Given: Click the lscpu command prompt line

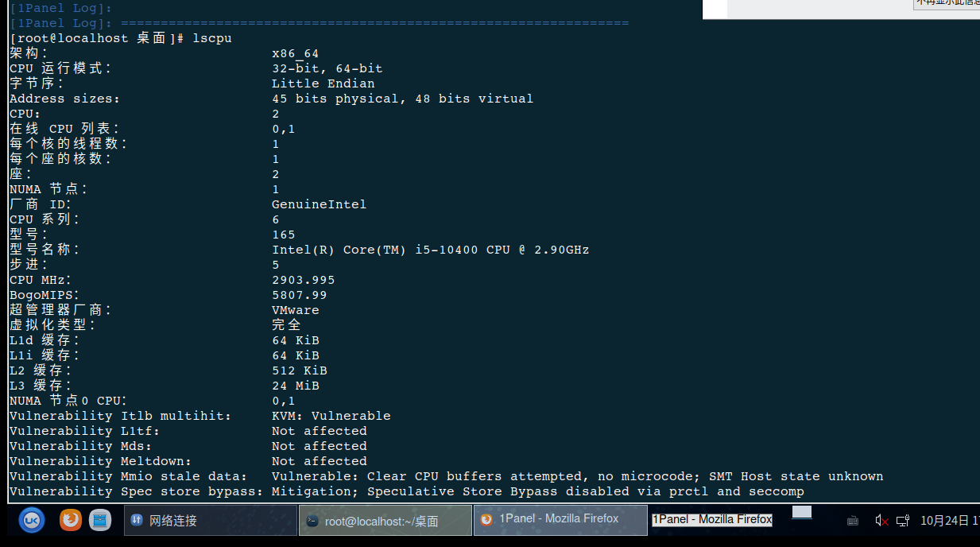Looking at the screenshot, I should (121, 38).
